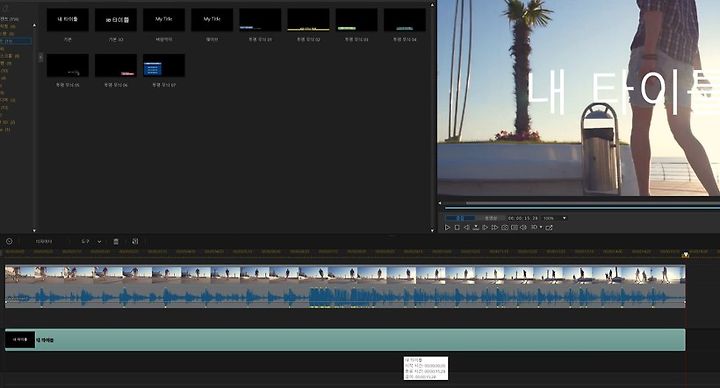720x388 pixels.
Task: Click the timeline voice-over text icon
Action: point(135,241)
